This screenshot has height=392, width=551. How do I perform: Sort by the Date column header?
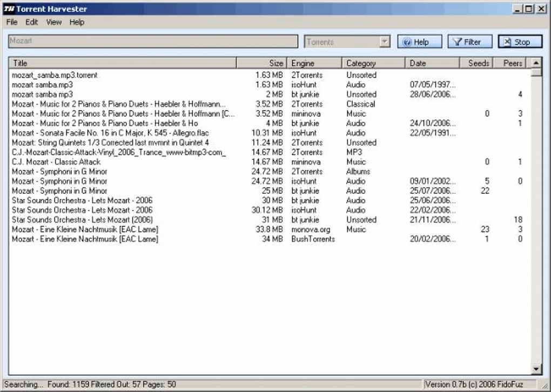(x=433, y=63)
